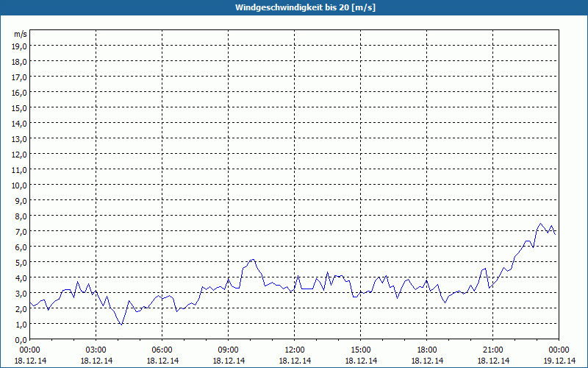Image resolution: width=588 pixels, height=368 pixels.
Task: Click the 10,0 y-axis label
Action: tap(19, 185)
